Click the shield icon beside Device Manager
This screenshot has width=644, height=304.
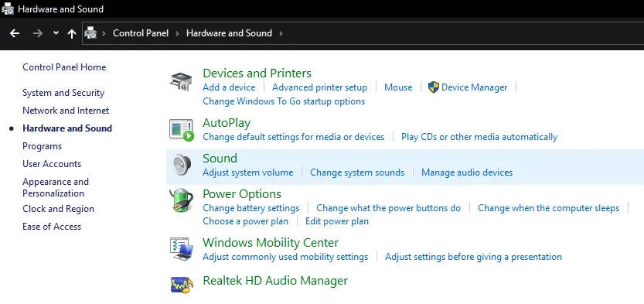pos(433,87)
